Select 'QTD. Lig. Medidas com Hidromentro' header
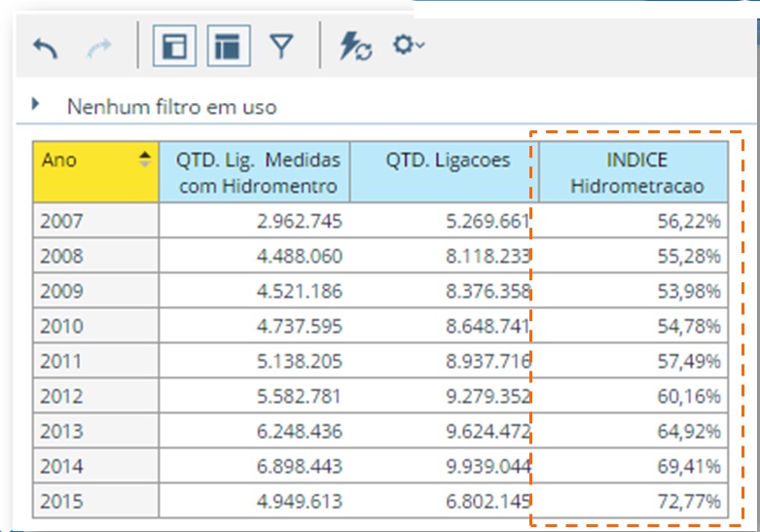 pos(258,172)
